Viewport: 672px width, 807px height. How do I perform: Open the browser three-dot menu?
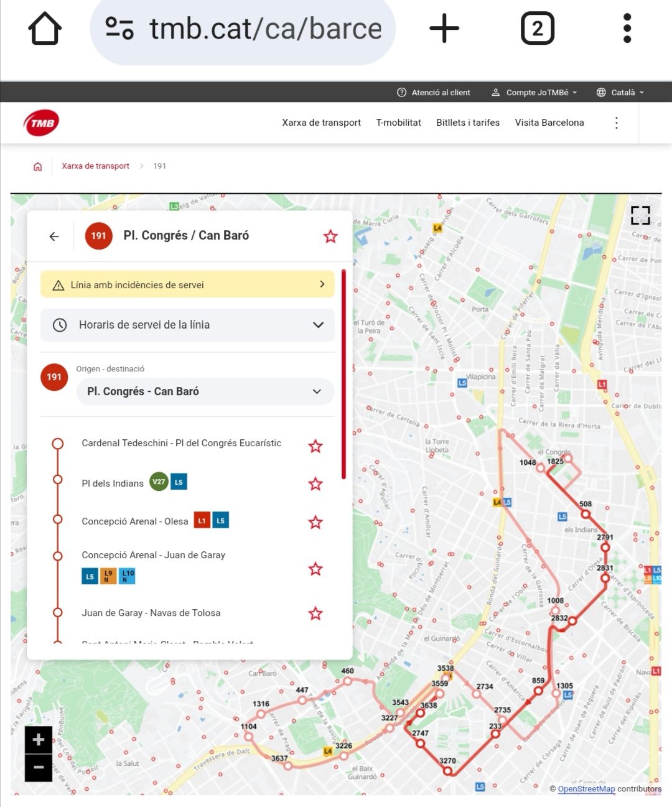(x=627, y=29)
